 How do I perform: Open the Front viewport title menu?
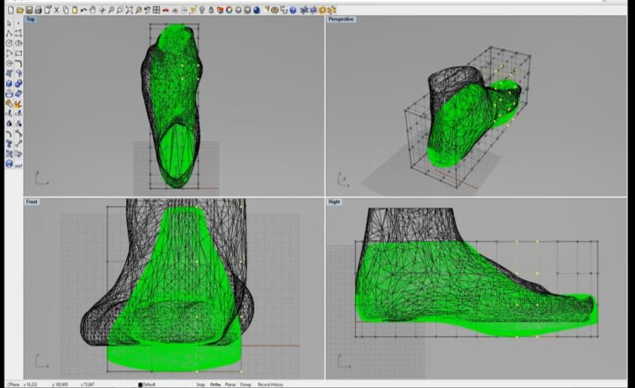point(32,202)
